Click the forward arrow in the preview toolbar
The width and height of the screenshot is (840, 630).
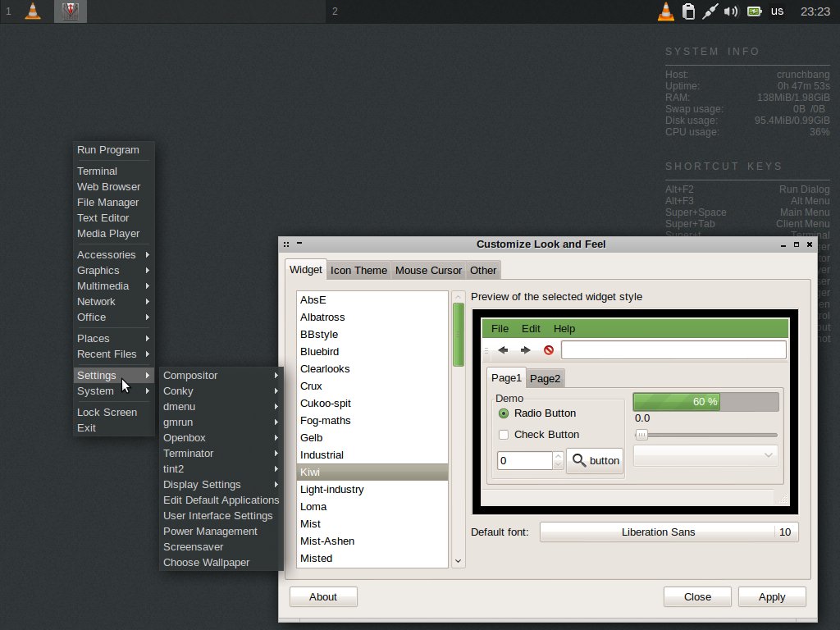tap(526, 349)
